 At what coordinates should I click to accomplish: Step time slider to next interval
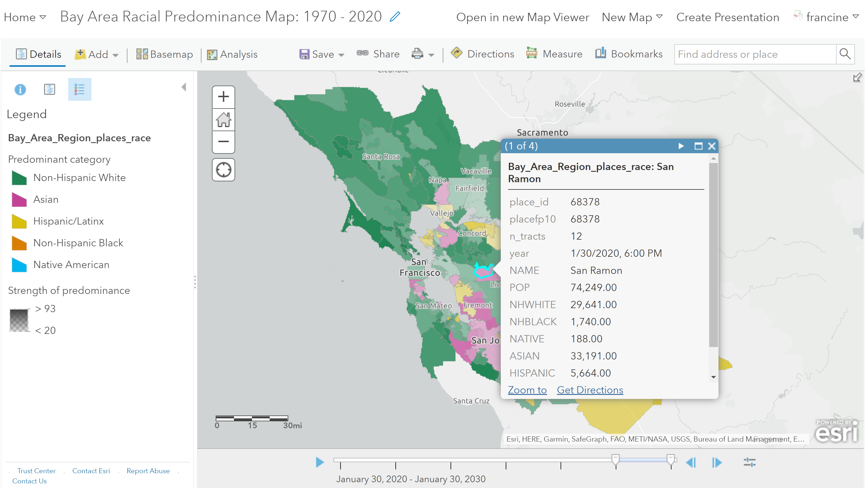coord(717,462)
